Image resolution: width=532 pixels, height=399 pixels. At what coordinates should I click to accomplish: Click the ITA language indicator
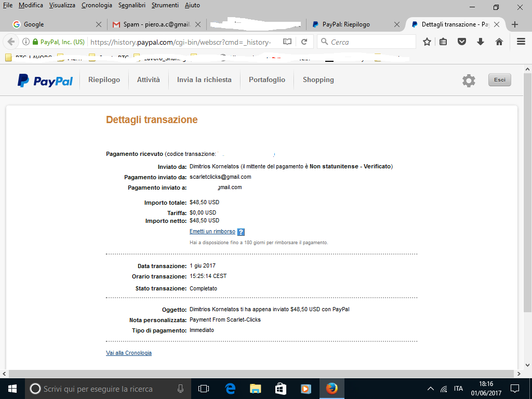[458, 389]
